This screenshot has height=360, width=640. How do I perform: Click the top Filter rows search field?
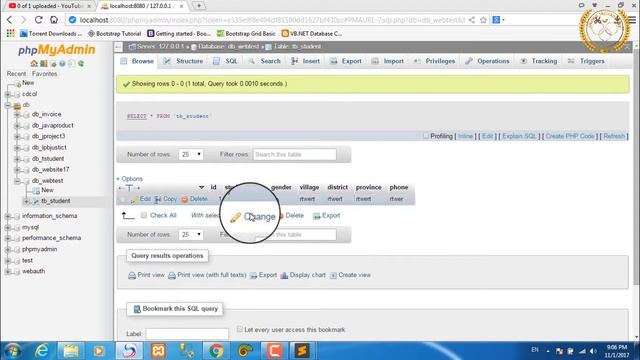(x=295, y=154)
